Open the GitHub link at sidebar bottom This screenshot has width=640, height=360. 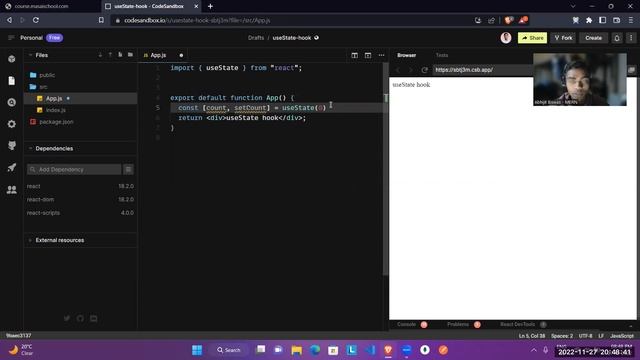click(x=80, y=318)
